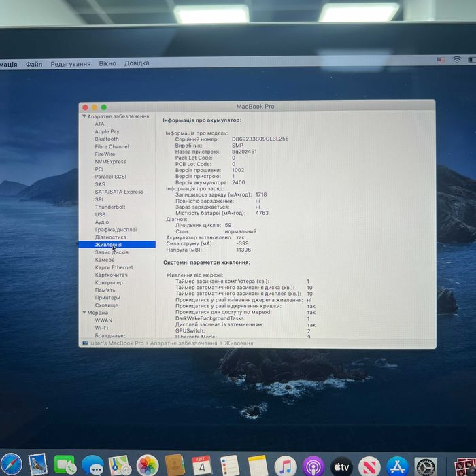
Task: Select Брандмауер in the sidebar
Action: pos(110,335)
